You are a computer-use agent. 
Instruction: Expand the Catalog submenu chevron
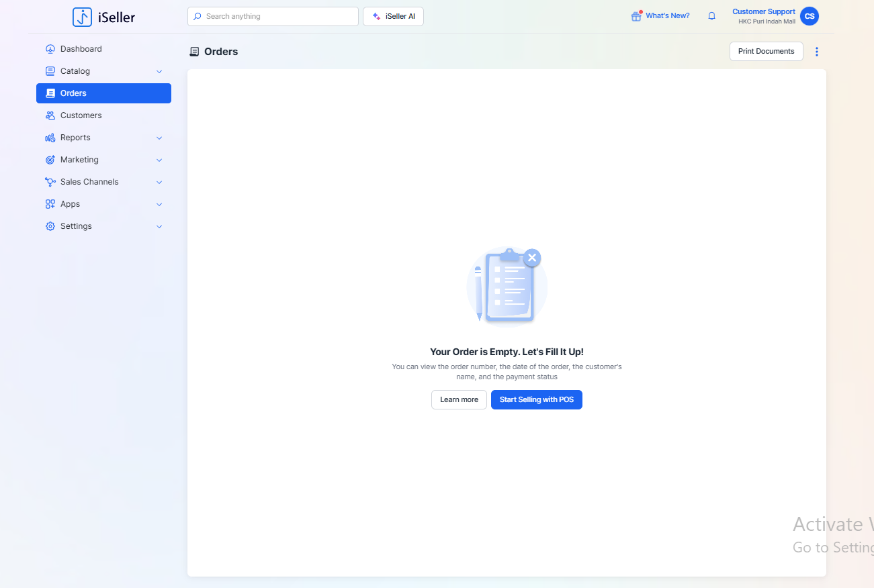click(159, 71)
